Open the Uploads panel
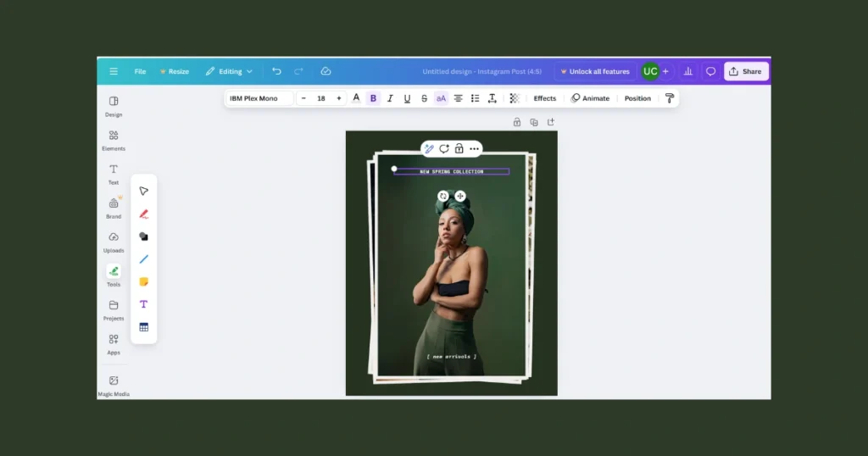Image resolution: width=868 pixels, height=456 pixels. tap(114, 242)
